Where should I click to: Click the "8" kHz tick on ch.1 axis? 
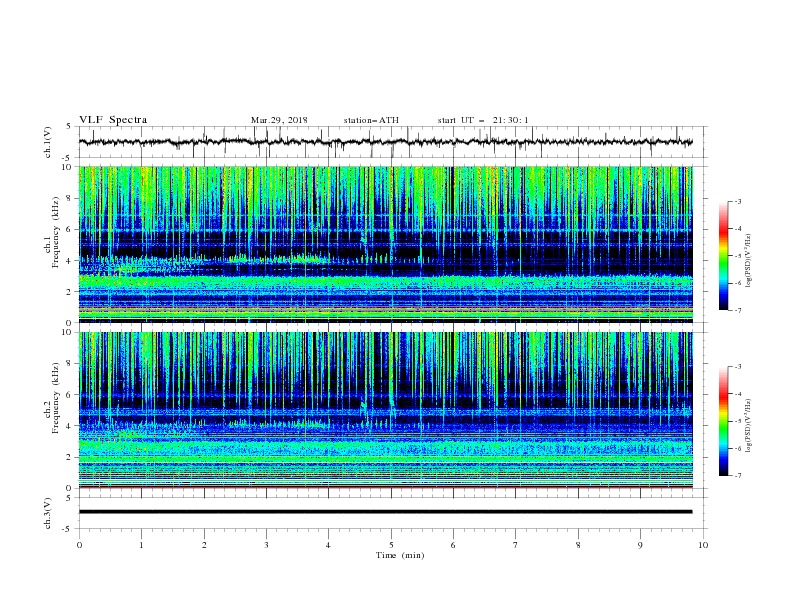click(x=70, y=198)
